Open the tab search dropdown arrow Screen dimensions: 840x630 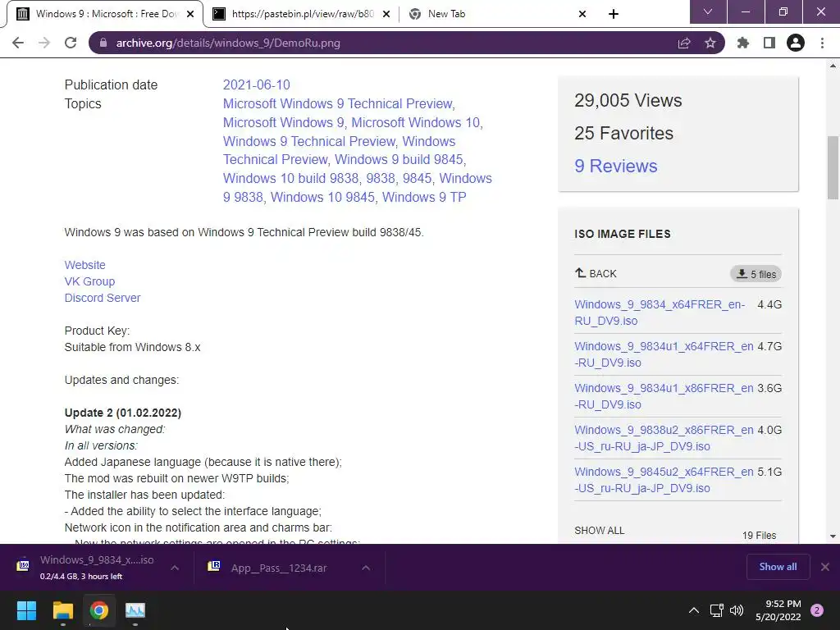(x=708, y=11)
